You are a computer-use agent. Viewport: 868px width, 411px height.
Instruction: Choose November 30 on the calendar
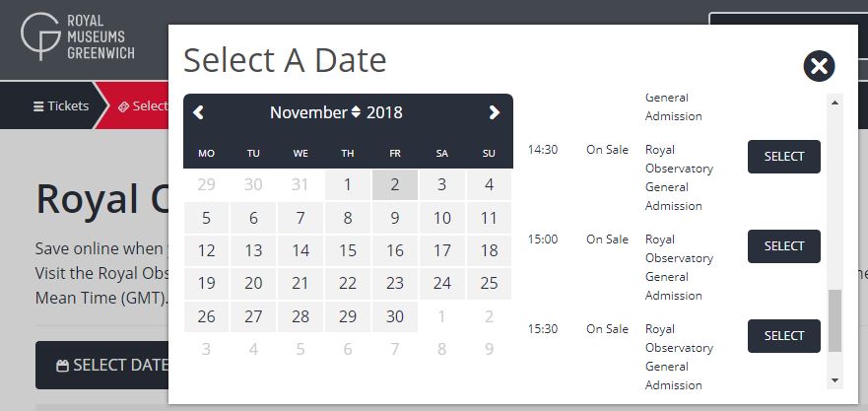click(x=395, y=316)
